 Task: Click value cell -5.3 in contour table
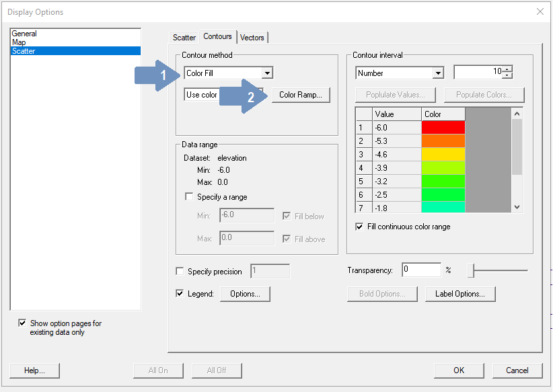pyautogui.click(x=397, y=141)
